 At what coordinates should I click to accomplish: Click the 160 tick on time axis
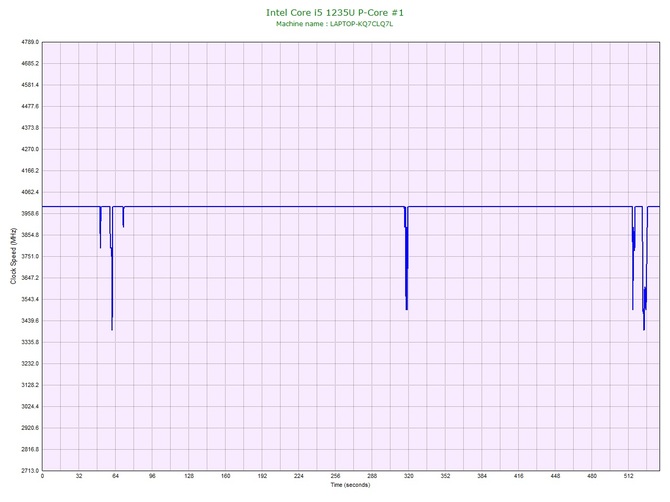tap(226, 476)
